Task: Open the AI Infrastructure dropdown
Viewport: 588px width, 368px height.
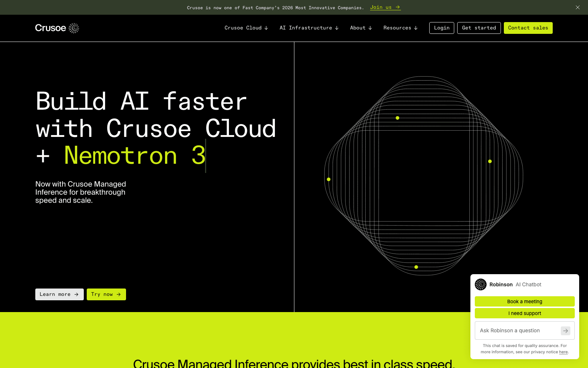Action: pyautogui.click(x=309, y=28)
